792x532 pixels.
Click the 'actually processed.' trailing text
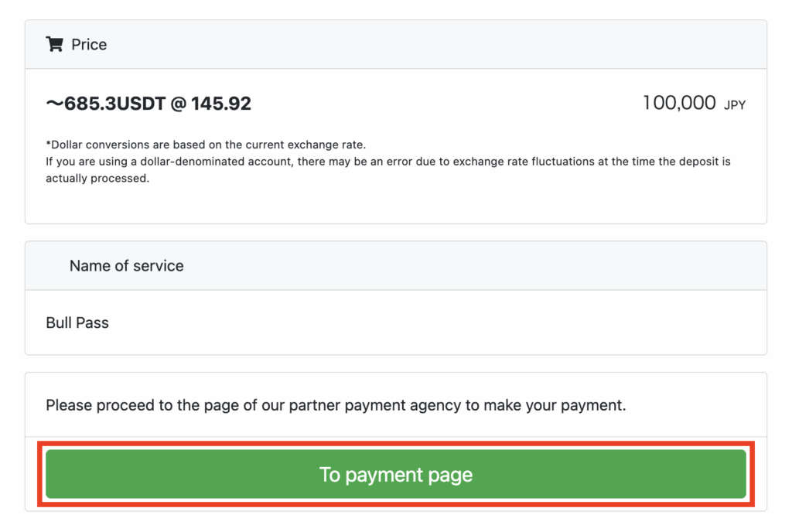[x=97, y=178]
